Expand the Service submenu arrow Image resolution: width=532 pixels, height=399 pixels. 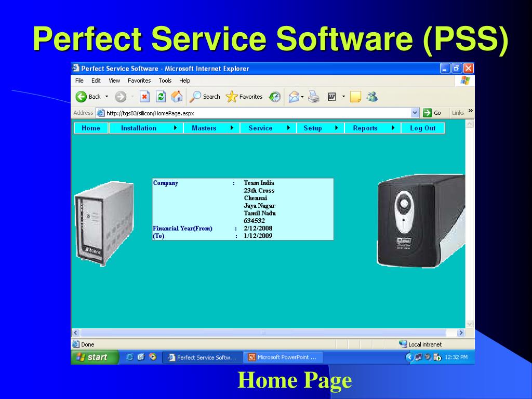288,128
